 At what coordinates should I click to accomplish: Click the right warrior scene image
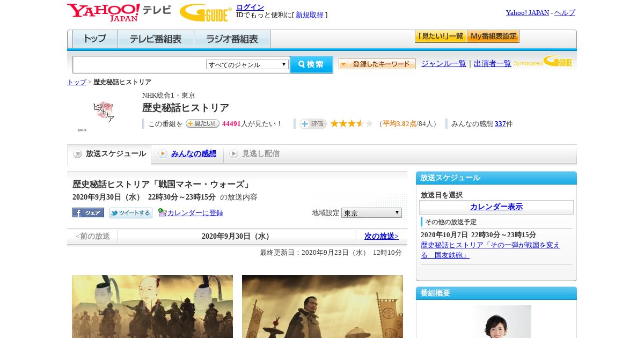click(323, 306)
